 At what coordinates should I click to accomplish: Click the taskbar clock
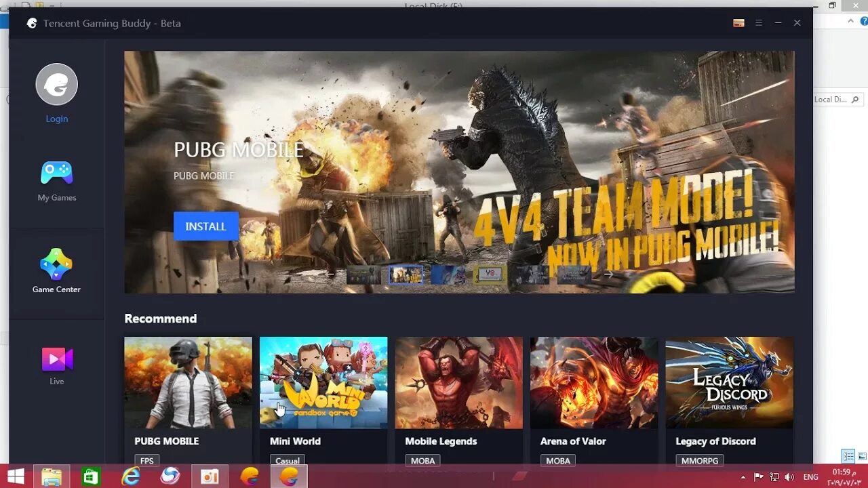point(844,476)
